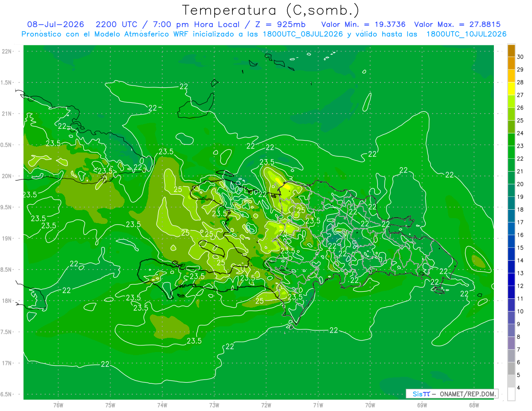Click the "75W" longitude axis label

(110, 405)
